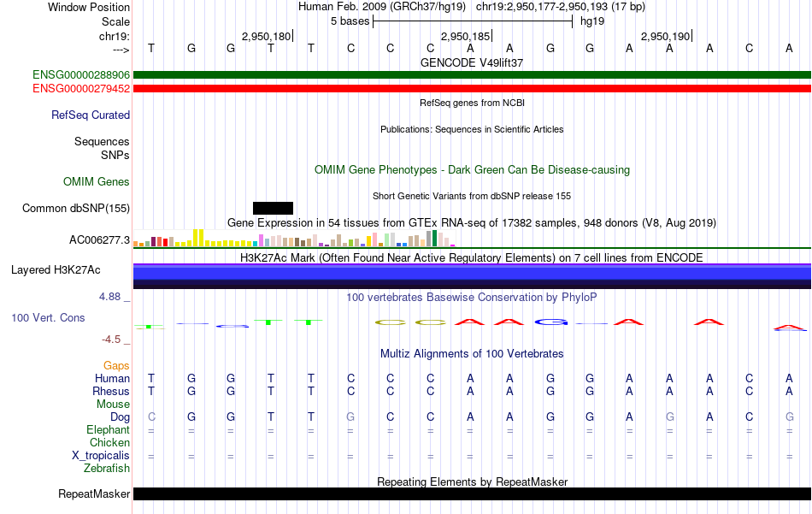
Task: Select the black RepeatMasker element bar
Action: 473,493
